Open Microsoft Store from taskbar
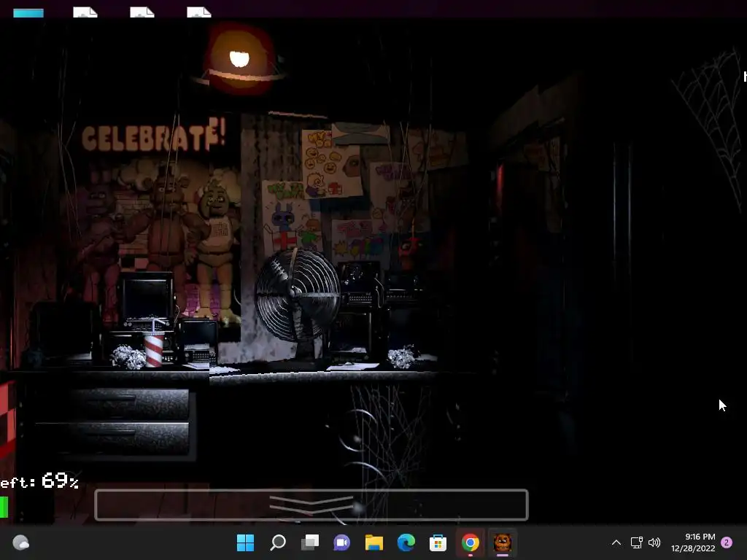This screenshot has width=747, height=560. click(438, 542)
